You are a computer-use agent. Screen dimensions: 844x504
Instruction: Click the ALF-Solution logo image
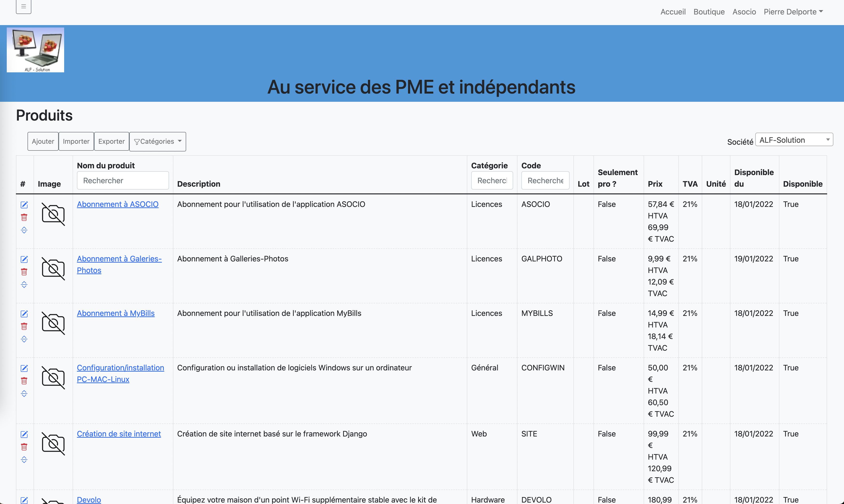[x=35, y=50]
